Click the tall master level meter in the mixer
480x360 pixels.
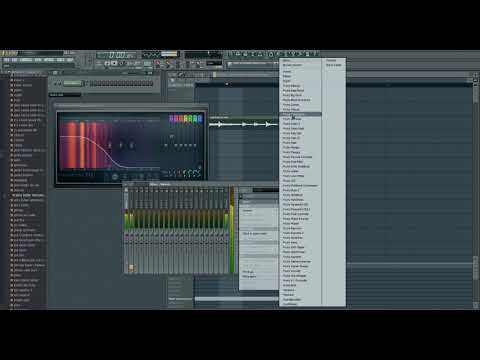tap(232, 230)
